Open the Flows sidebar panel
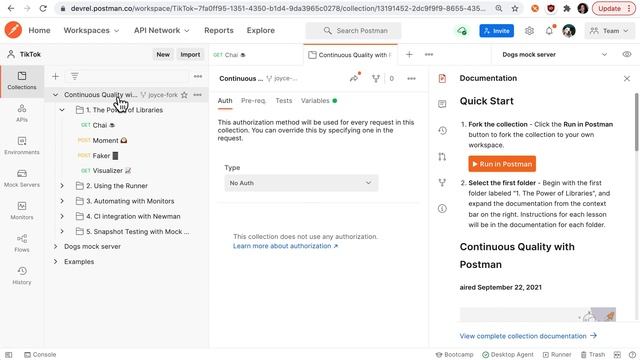Viewport: 640px width, 360px height. (x=22, y=243)
